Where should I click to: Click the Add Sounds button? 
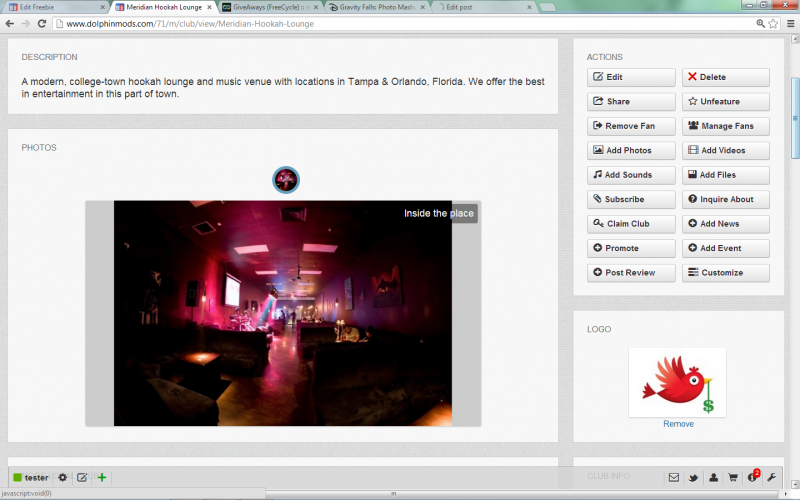click(631, 175)
